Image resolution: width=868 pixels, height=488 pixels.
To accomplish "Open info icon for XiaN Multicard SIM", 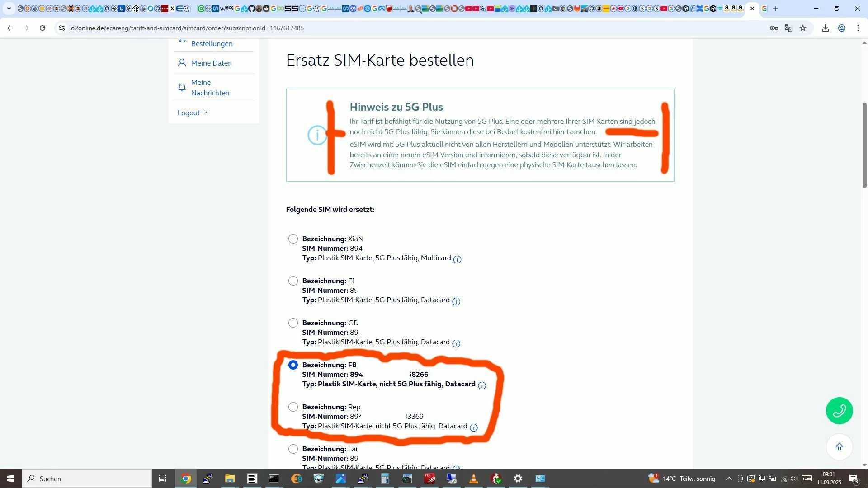I will point(457,259).
